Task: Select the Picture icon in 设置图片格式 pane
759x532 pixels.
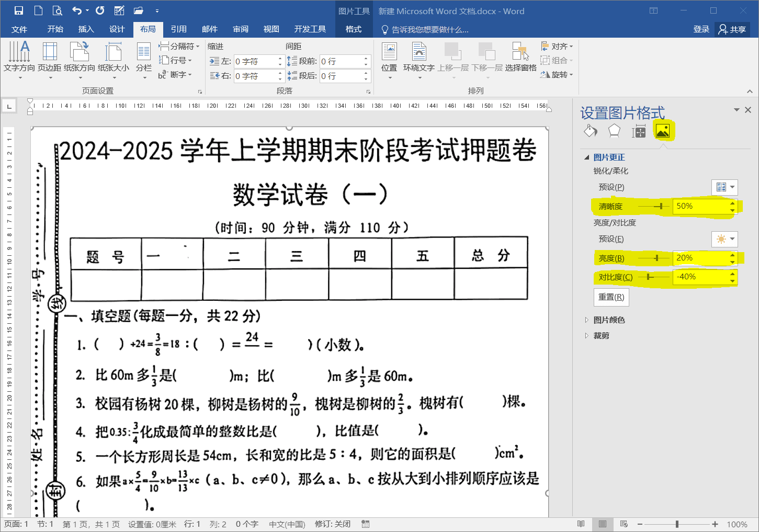Action: 663,131
